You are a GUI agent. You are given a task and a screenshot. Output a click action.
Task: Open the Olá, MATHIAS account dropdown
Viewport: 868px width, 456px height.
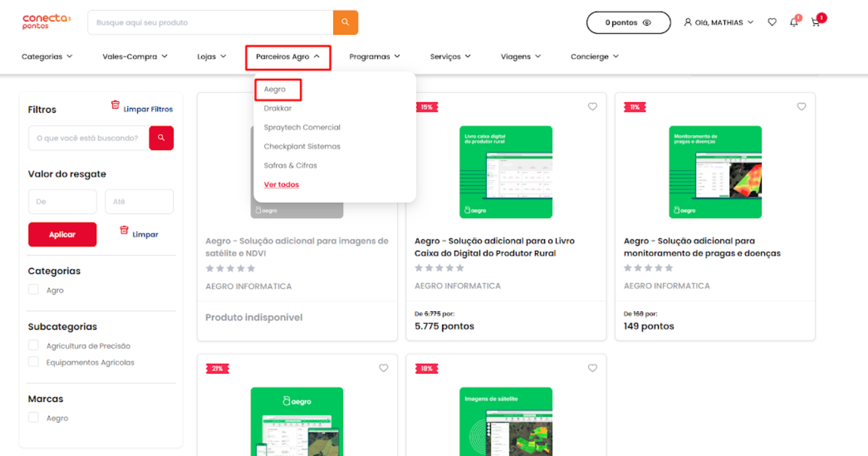tap(719, 22)
